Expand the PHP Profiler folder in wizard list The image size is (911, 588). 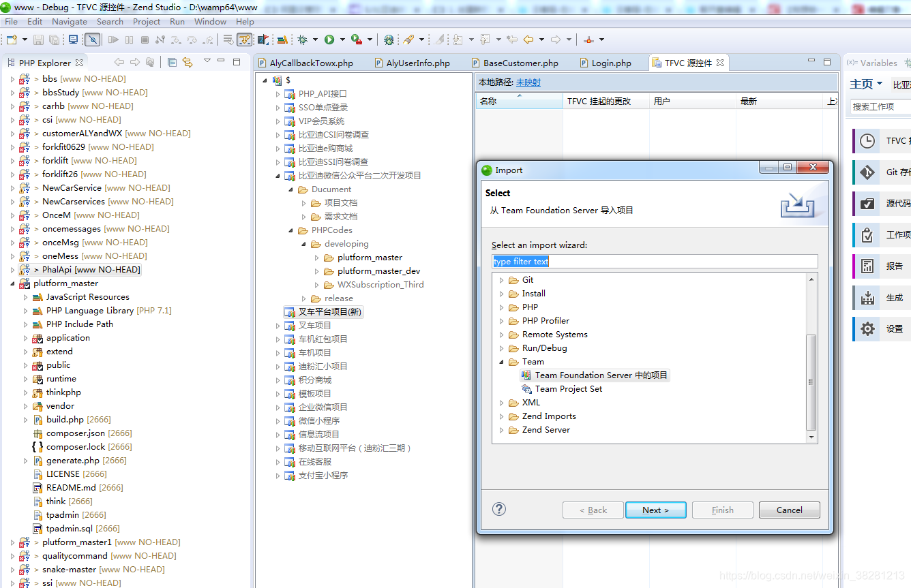(x=502, y=321)
